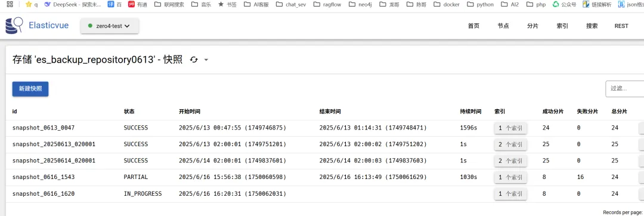Image resolution: width=644 pixels, height=216 pixels.
Task: Open the 龙哥 bookmark folder
Action: 389,5
